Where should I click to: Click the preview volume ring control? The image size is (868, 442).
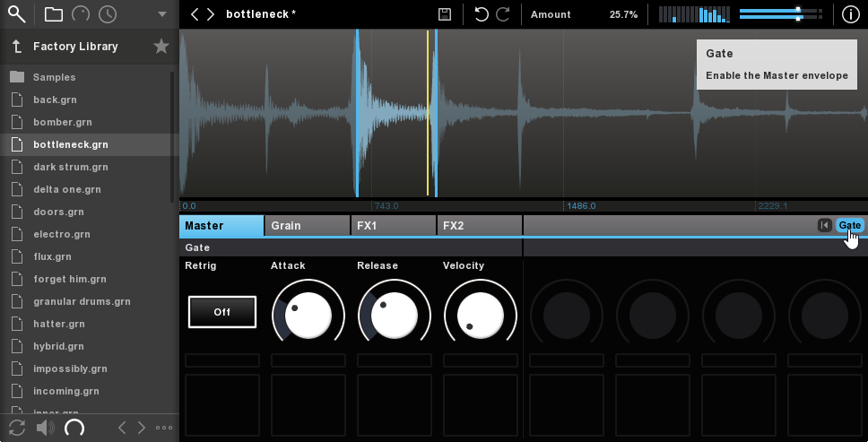pos(74,428)
